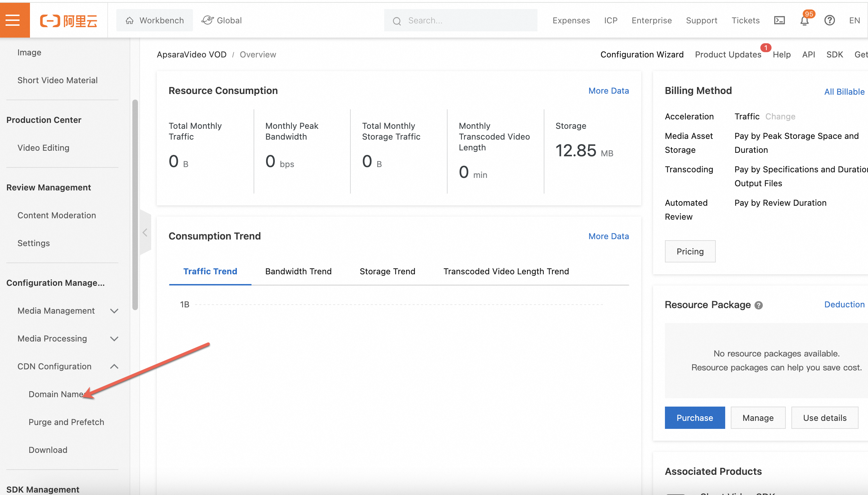Click ApsaraVideo VOD breadcrumb
The image size is (868, 495).
coord(192,55)
